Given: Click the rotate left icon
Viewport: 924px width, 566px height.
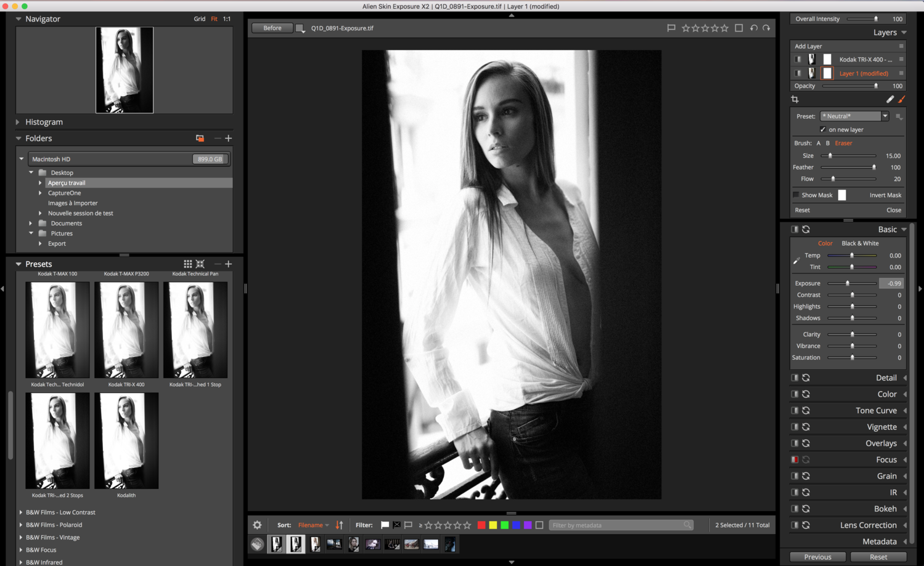Looking at the screenshot, I should pyautogui.click(x=754, y=28).
